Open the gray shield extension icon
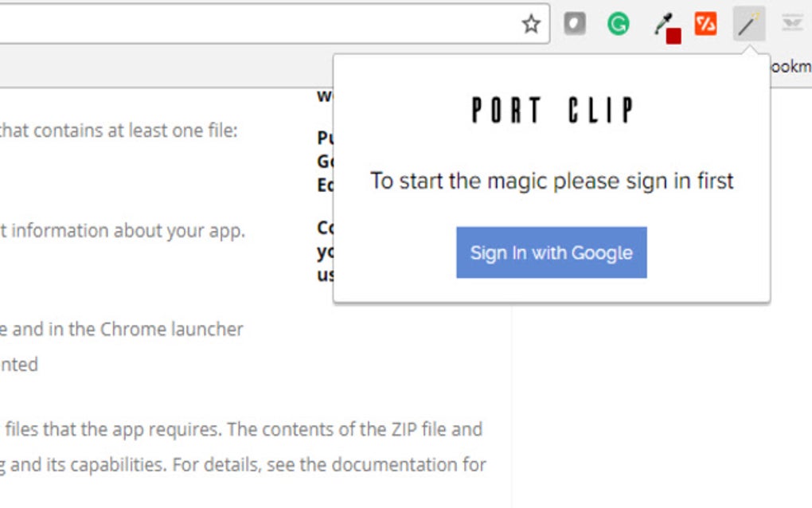This screenshot has height=508, width=812. click(575, 24)
